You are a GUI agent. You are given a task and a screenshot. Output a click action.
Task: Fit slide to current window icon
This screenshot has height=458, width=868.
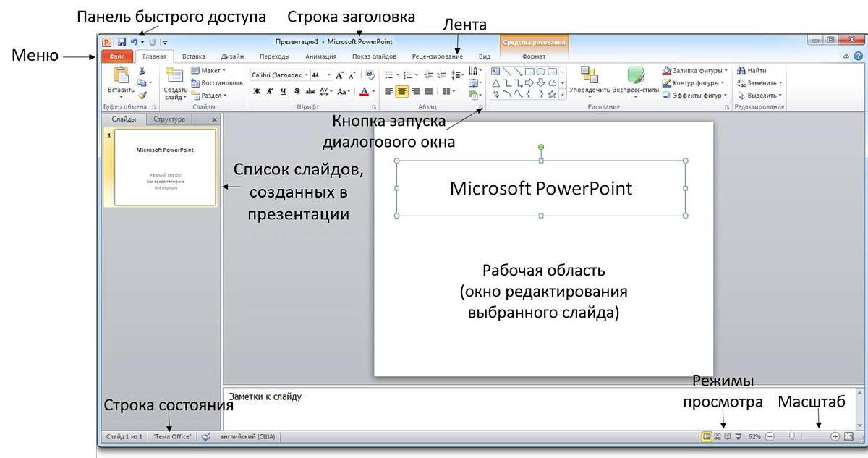tap(848, 437)
